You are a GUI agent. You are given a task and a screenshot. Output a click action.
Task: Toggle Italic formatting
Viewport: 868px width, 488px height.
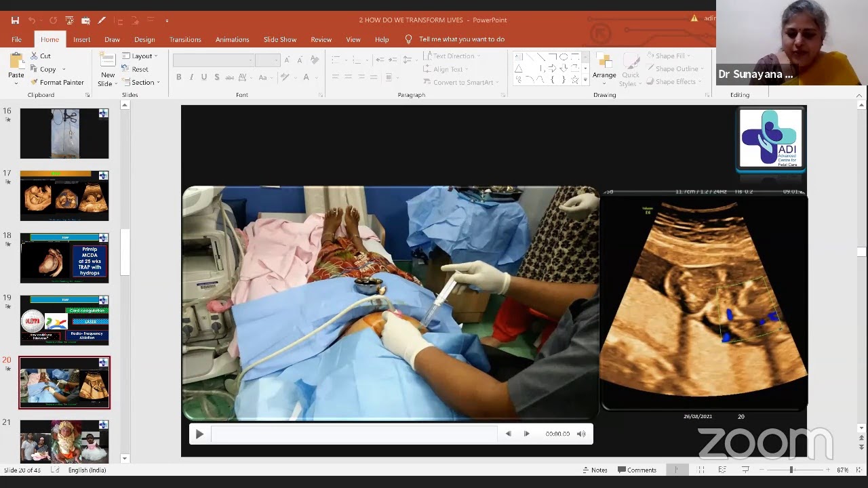coord(191,77)
